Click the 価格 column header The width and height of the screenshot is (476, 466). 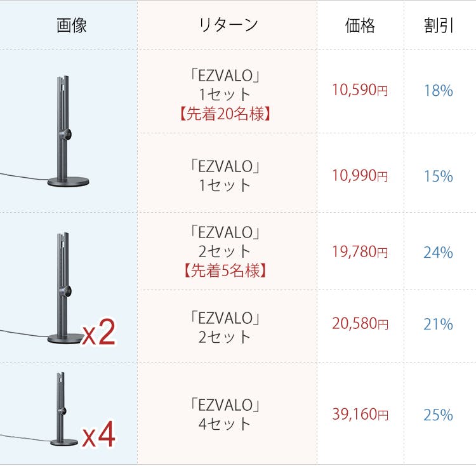click(x=360, y=25)
